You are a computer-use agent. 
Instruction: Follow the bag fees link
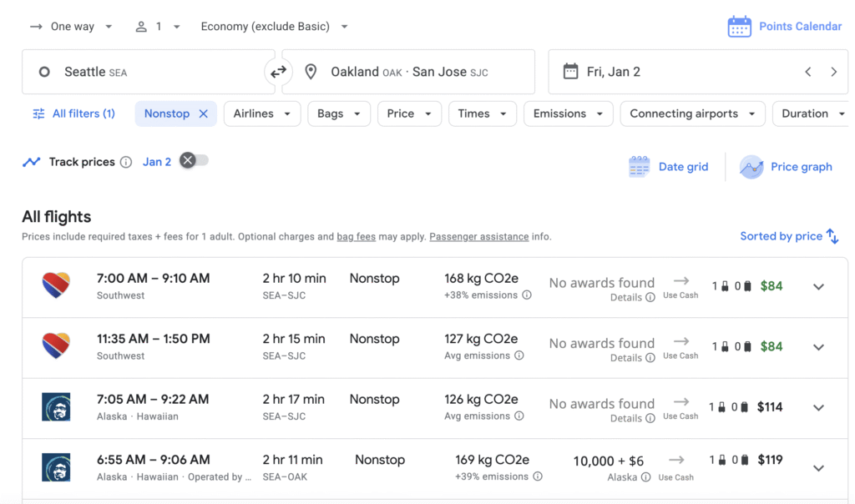click(356, 237)
